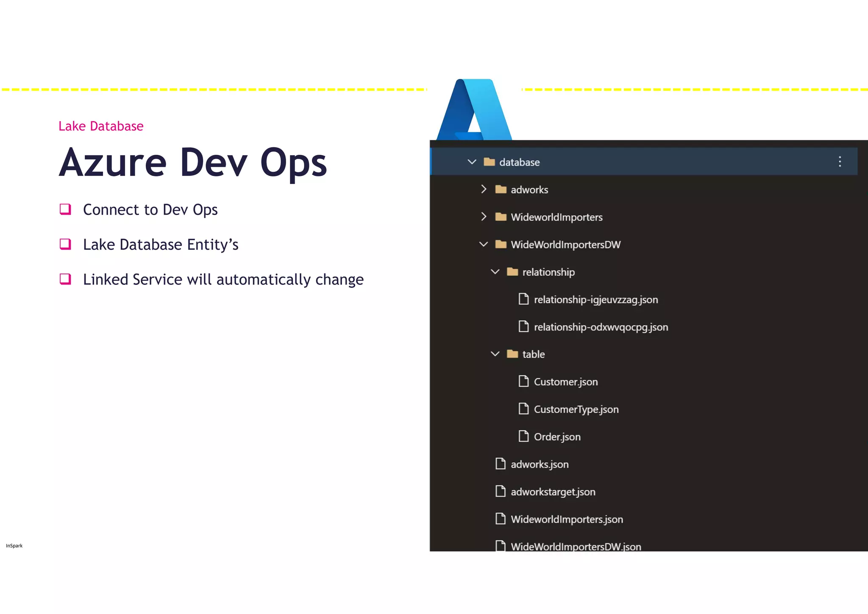Check the Lake Database Entity's bullet box
The height and width of the screenshot is (614, 868).
65,244
